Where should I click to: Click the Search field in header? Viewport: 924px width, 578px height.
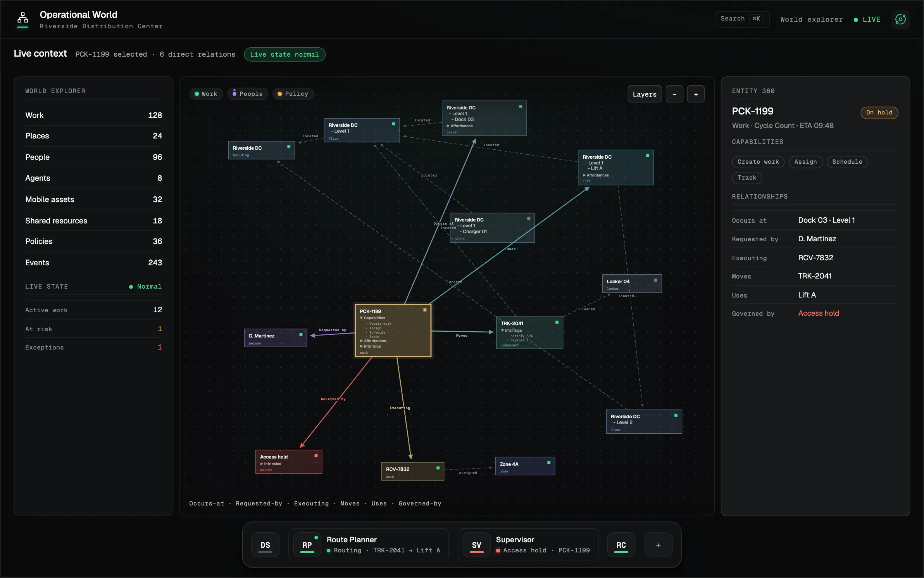[741, 19]
